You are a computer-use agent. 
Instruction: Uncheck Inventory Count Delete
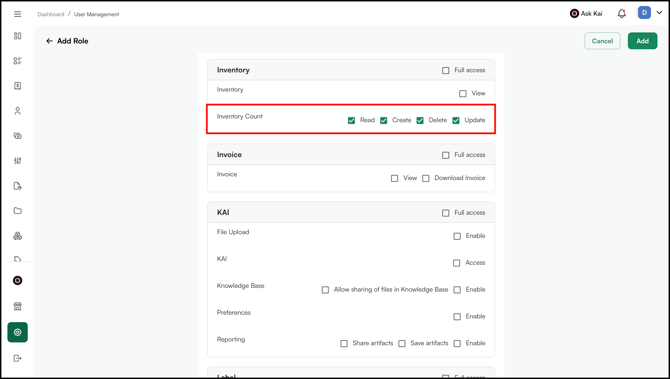tap(420, 120)
